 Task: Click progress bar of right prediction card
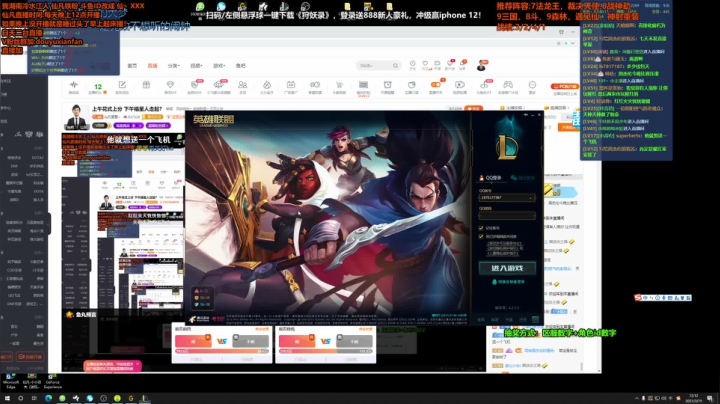[326, 351]
